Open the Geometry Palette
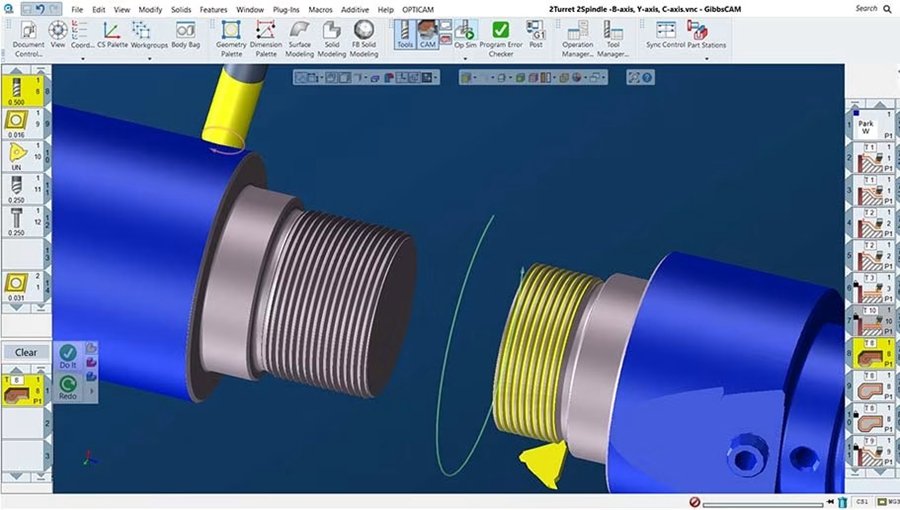900x510 pixels. [x=231, y=38]
